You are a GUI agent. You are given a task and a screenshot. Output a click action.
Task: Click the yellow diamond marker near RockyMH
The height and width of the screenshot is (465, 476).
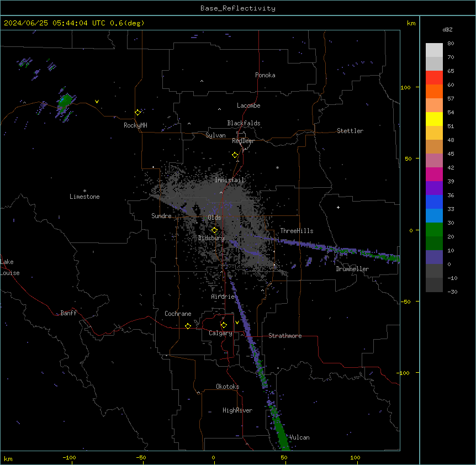click(137, 113)
